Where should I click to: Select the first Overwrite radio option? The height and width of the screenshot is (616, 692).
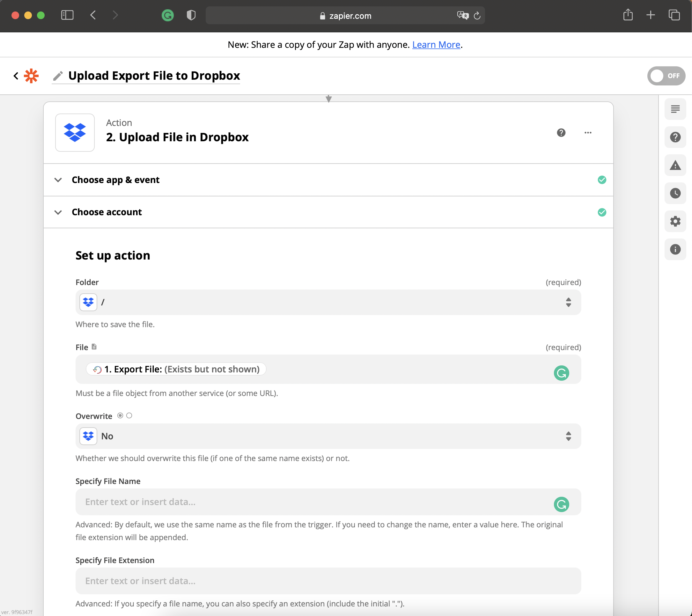pos(120,416)
